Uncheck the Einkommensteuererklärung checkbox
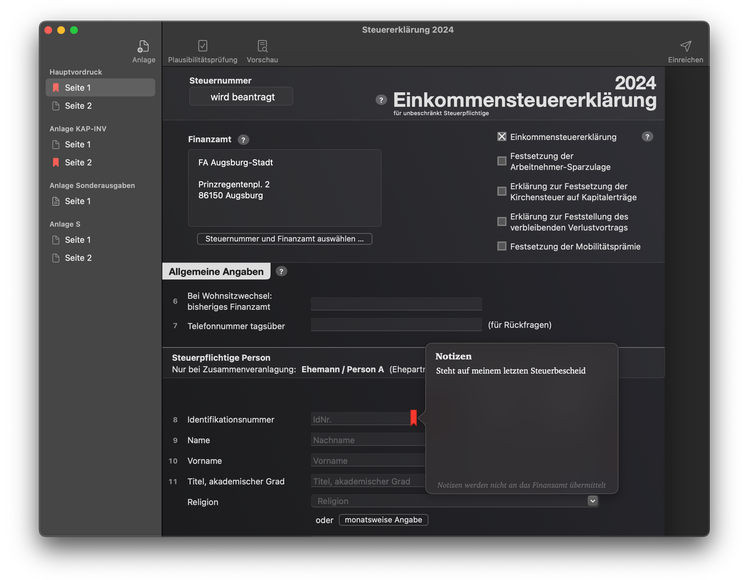The image size is (749, 580). 502,137
